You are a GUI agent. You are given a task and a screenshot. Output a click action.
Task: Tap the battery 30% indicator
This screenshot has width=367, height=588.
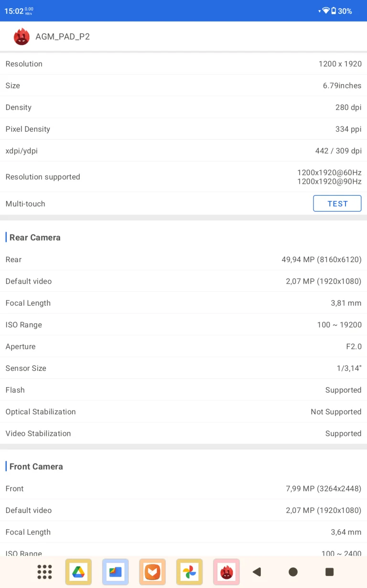342,11
